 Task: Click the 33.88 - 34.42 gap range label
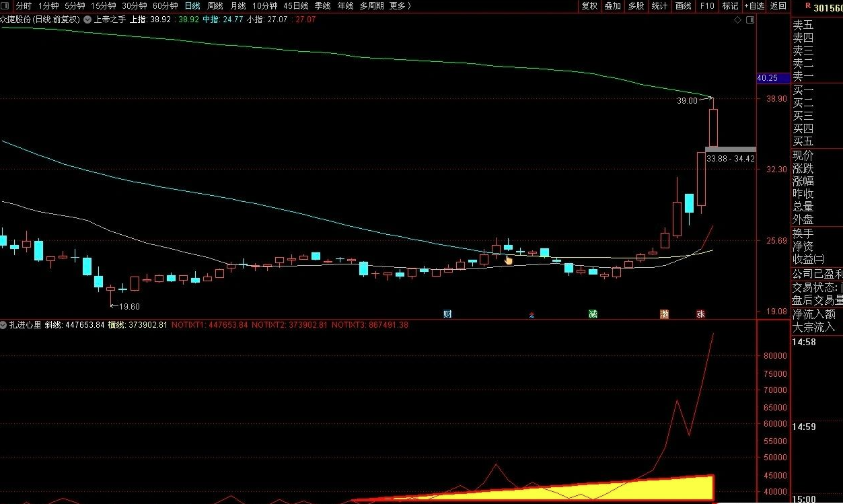point(731,159)
